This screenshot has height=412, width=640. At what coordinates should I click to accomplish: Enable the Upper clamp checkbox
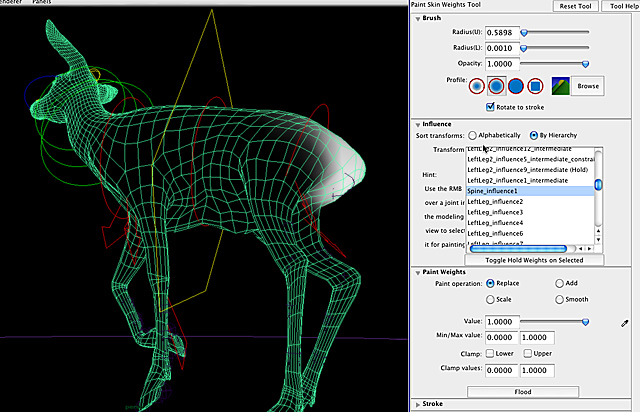pos(528,353)
